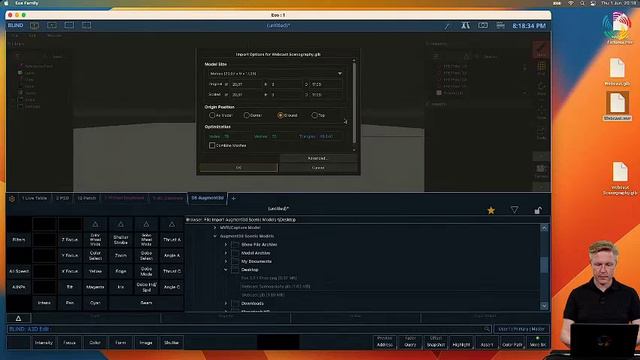This screenshot has width=640, height=360.
Task: Add a new tab with plus icon
Action: point(233,199)
